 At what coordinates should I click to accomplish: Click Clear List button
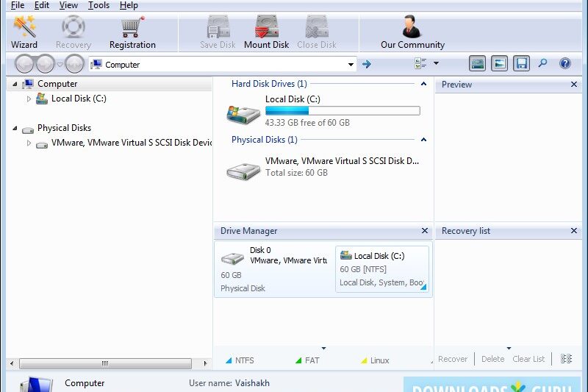(x=528, y=359)
